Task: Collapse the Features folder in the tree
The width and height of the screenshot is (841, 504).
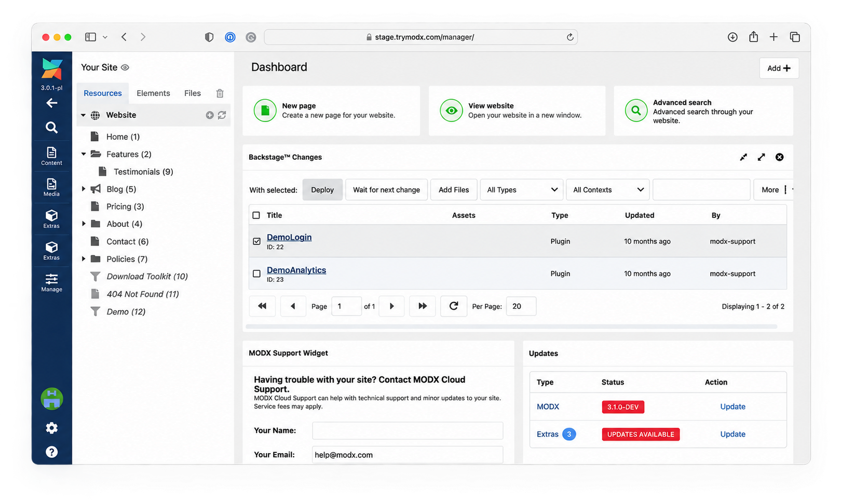Action: click(x=84, y=154)
